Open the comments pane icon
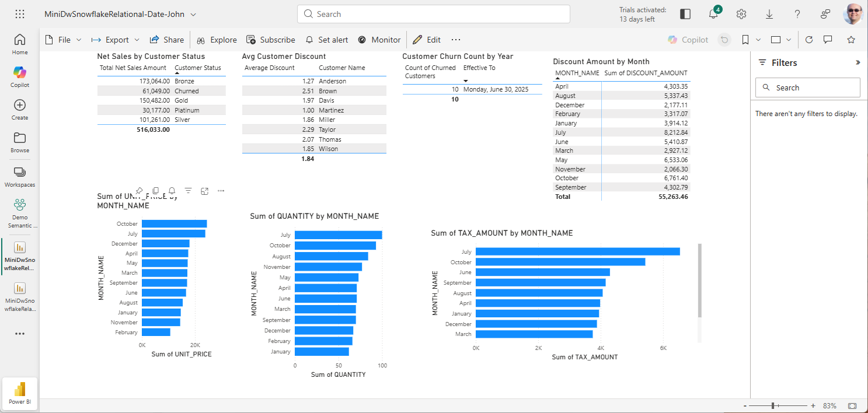The height and width of the screenshot is (413, 868). coord(828,40)
